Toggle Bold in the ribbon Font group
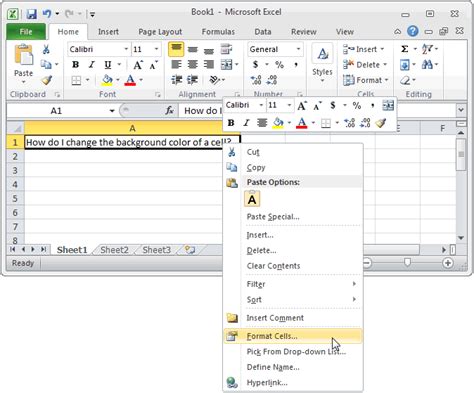Image resolution: width=474 pixels, height=393 pixels. [x=76, y=65]
